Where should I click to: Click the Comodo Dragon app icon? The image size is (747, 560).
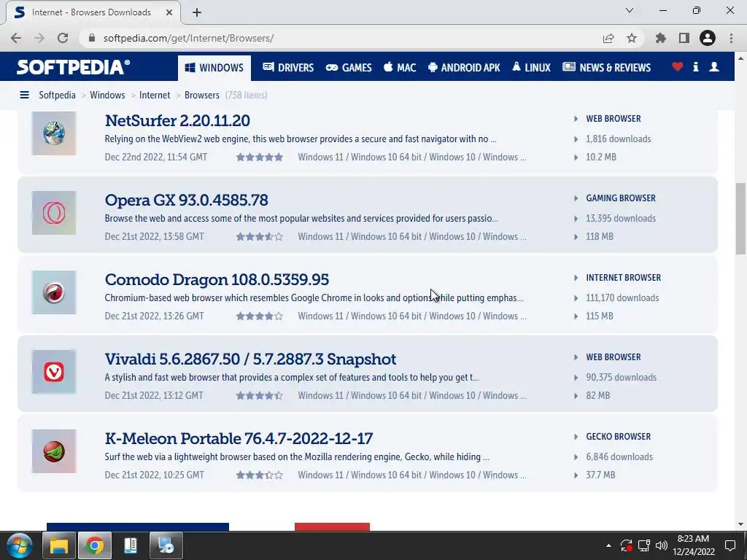coord(54,292)
